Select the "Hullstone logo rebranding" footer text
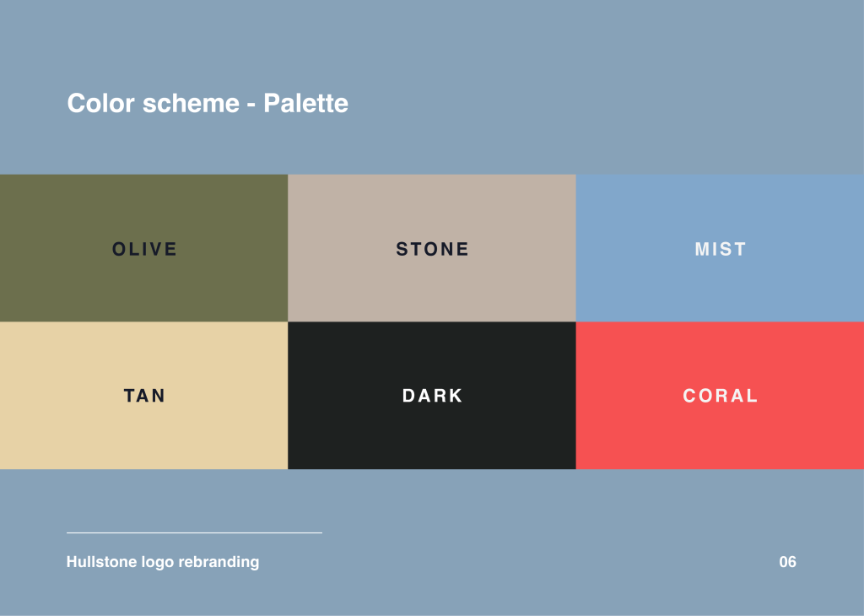Viewport: 864px width, 616px height. [x=163, y=562]
